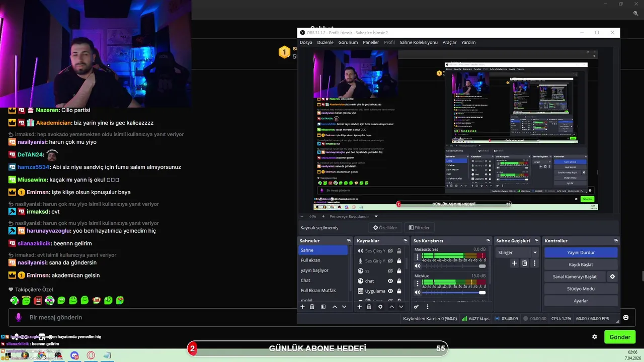Select the yayın başlıyor scene
The image size is (644, 362).
coord(323,270)
